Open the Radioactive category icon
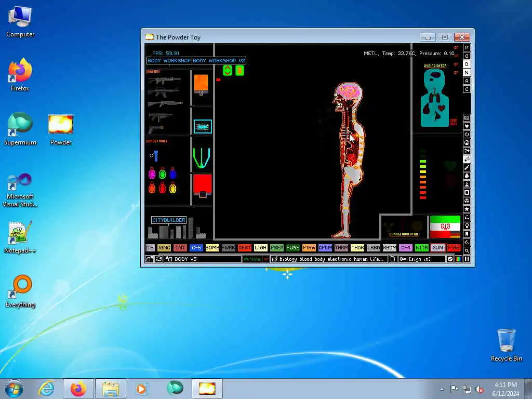 click(467, 201)
